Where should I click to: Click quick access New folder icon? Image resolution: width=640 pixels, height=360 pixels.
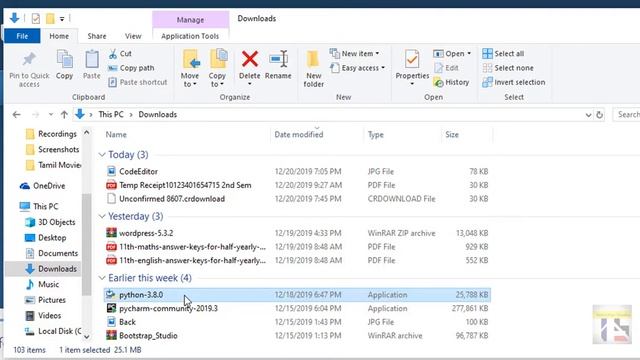coord(50,18)
